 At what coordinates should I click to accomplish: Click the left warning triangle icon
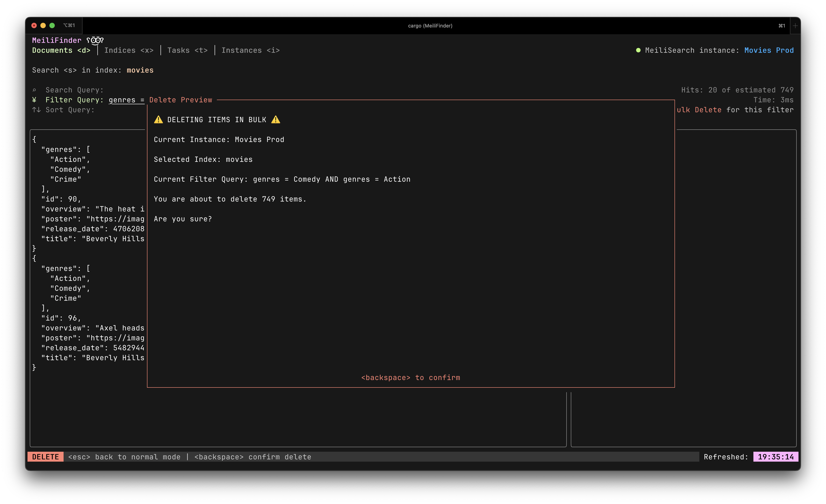[x=158, y=120]
